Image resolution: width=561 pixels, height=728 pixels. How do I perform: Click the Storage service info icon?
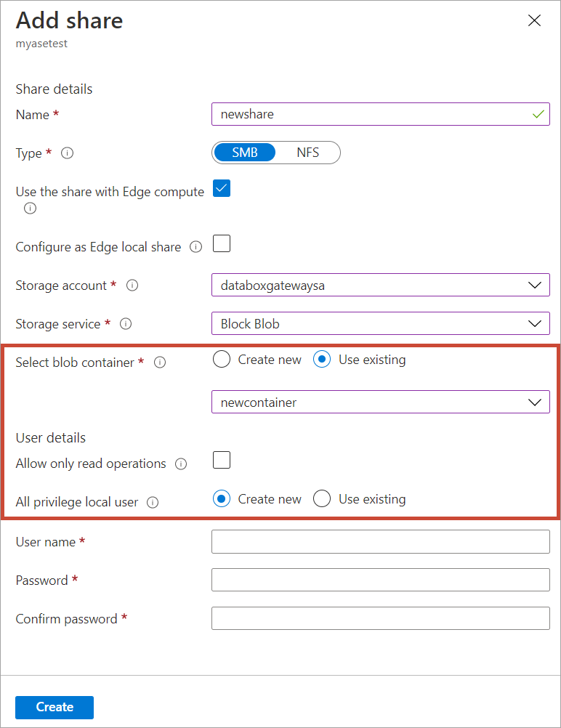[126, 324]
